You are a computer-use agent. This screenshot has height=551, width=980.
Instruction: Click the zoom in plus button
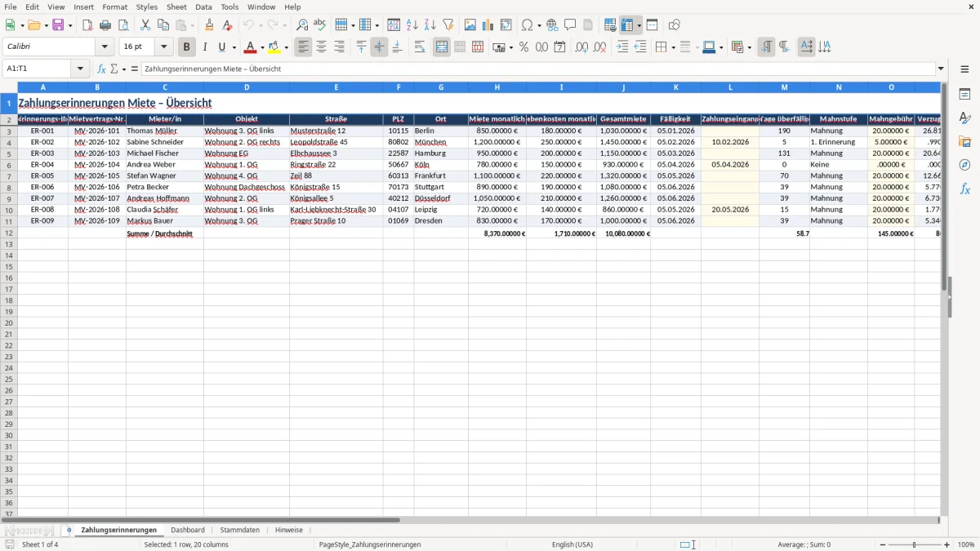(x=947, y=544)
